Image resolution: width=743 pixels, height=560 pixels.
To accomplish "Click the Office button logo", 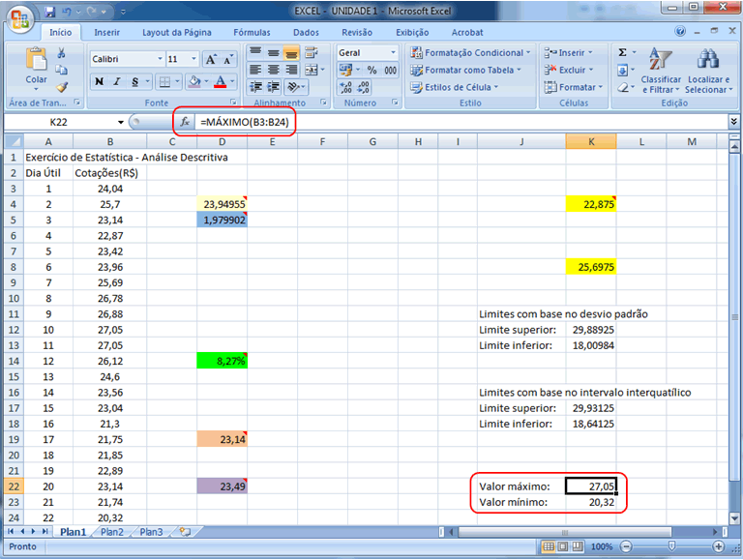I will [x=19, y=18].
